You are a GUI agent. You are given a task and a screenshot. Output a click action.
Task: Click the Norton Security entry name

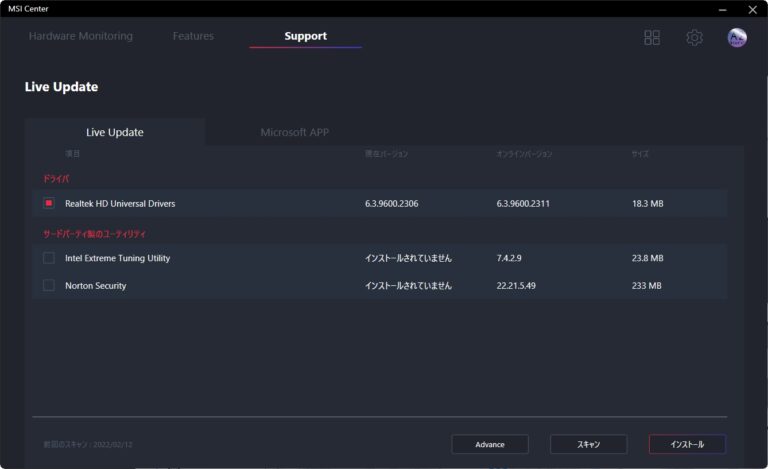pyautogui.click(x=96, y=286)
